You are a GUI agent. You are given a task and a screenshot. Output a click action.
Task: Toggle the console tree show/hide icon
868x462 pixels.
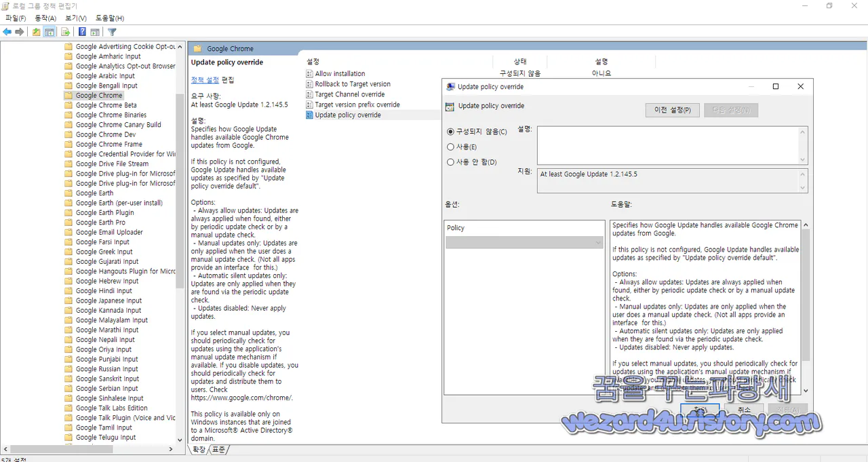pos(50,32)
